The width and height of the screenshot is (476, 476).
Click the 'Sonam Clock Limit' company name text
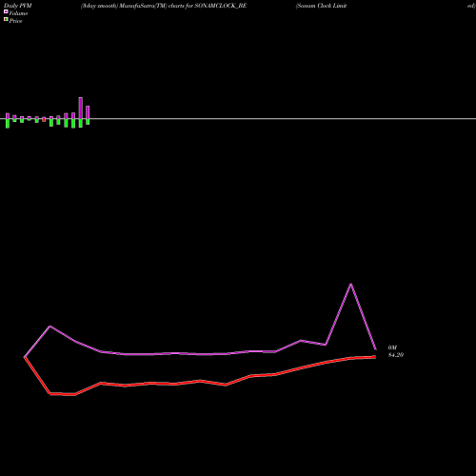coord(321,6)
